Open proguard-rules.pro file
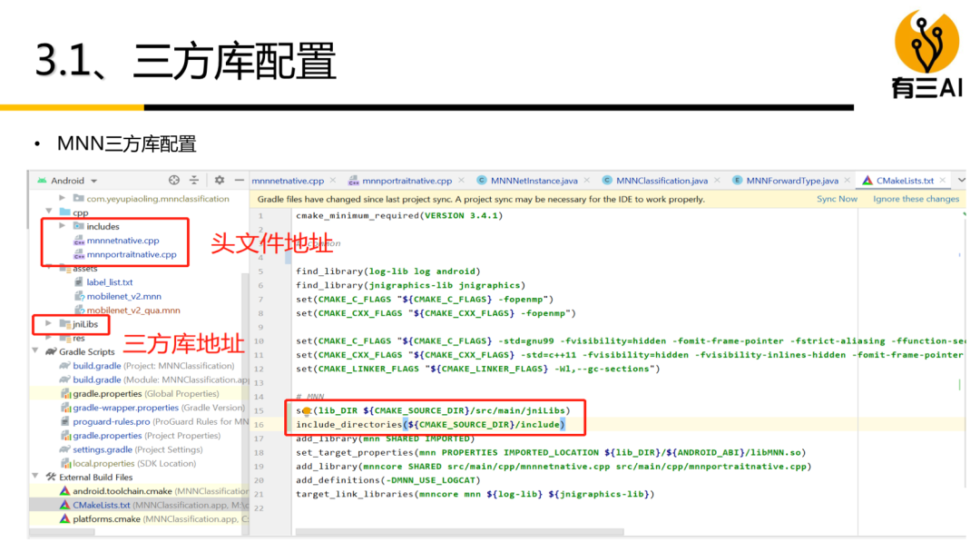Viewport: 980px width, 552px height. 161,421
